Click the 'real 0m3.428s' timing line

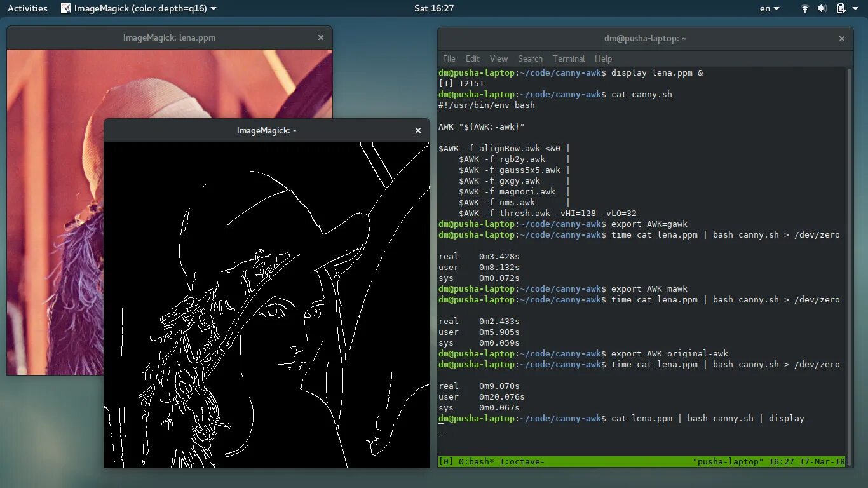479,257
